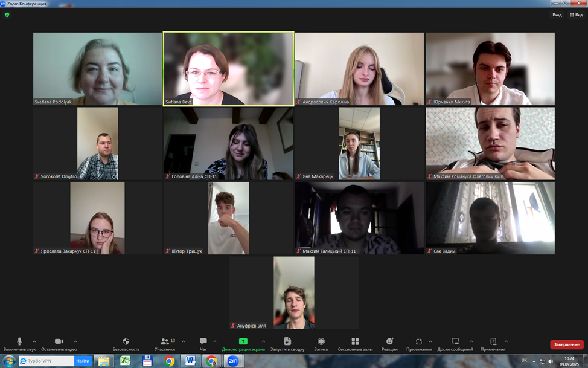588x368 pixels.
Task: Open Сессионные залы breakout rooms
Action: pyautogui.click(x=355, y=343)
